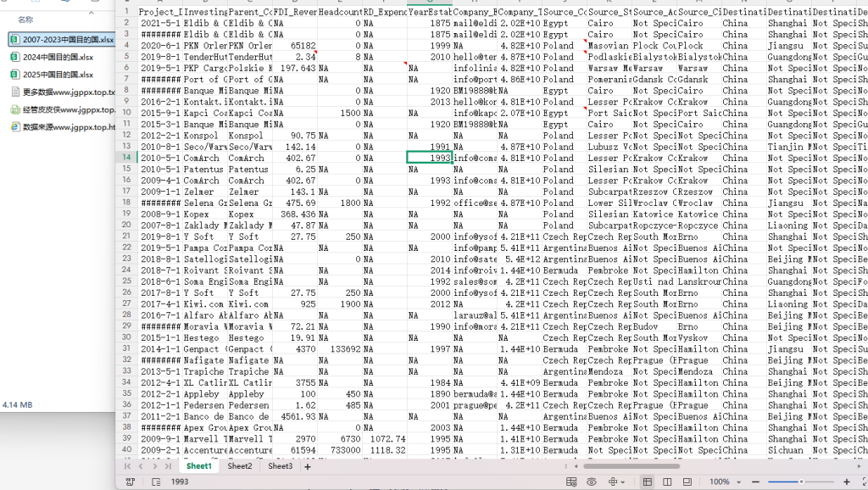This screenshot has height=490, width=868.
Task: Click the table settings icon in status bar
Action: (x=571, y=482)
